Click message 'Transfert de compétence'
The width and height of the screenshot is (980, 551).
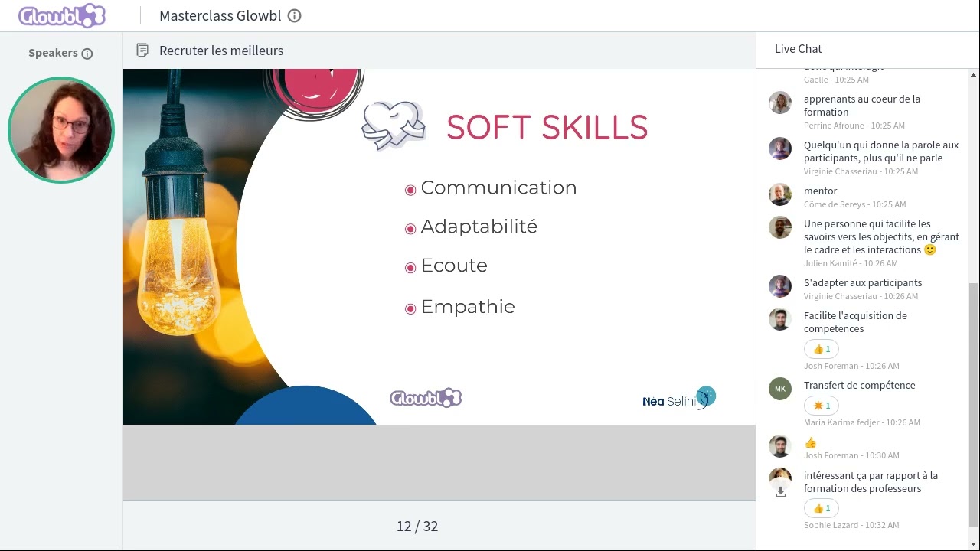859,386
